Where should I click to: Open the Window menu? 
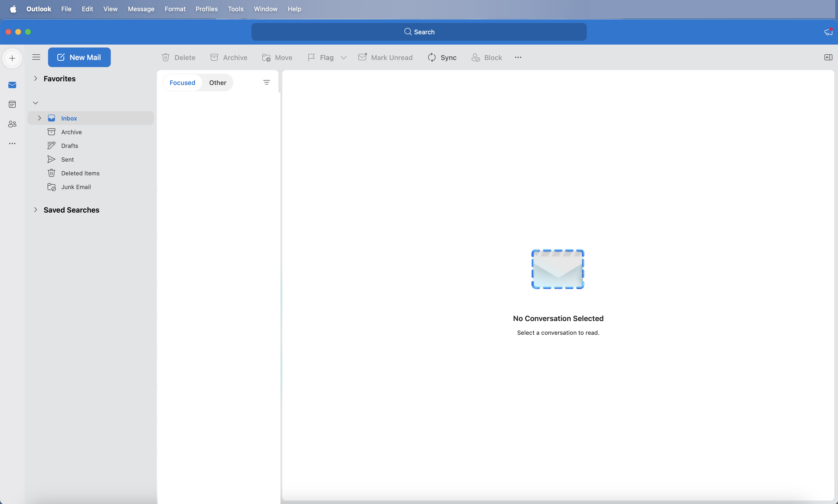click(265, 9)
